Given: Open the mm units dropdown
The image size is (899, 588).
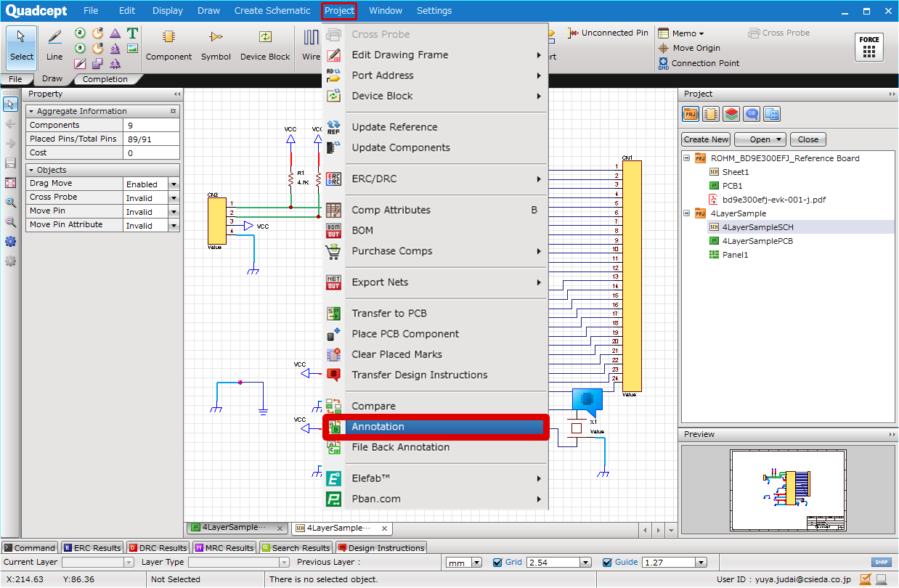Looking at the screenshot, I should (x=476, y=563).
